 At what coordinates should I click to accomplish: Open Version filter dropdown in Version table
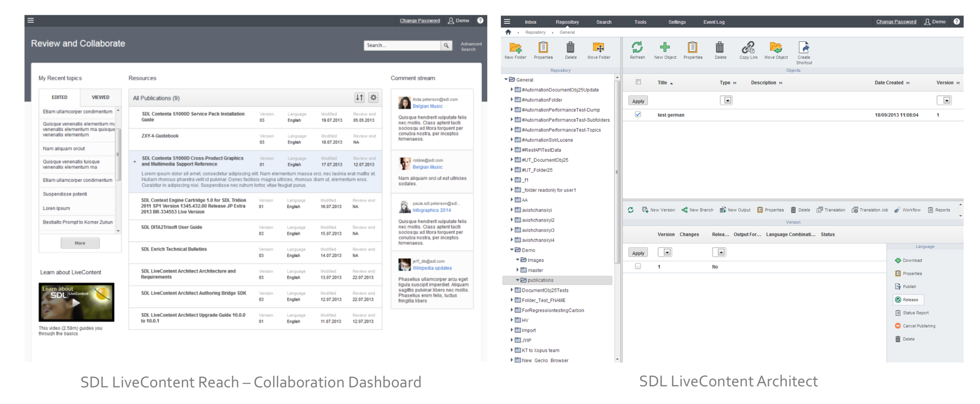665,252
